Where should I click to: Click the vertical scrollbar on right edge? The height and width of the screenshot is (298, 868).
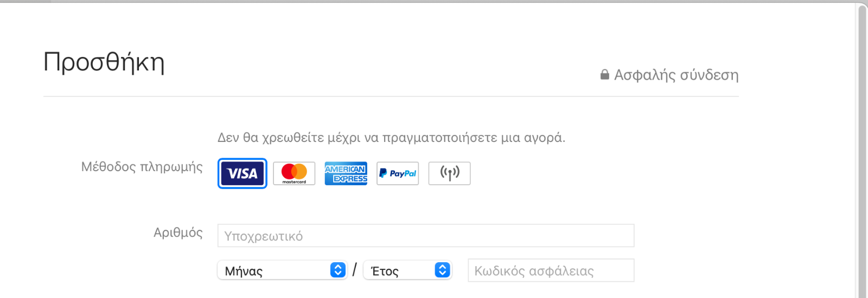pos(862,151)
